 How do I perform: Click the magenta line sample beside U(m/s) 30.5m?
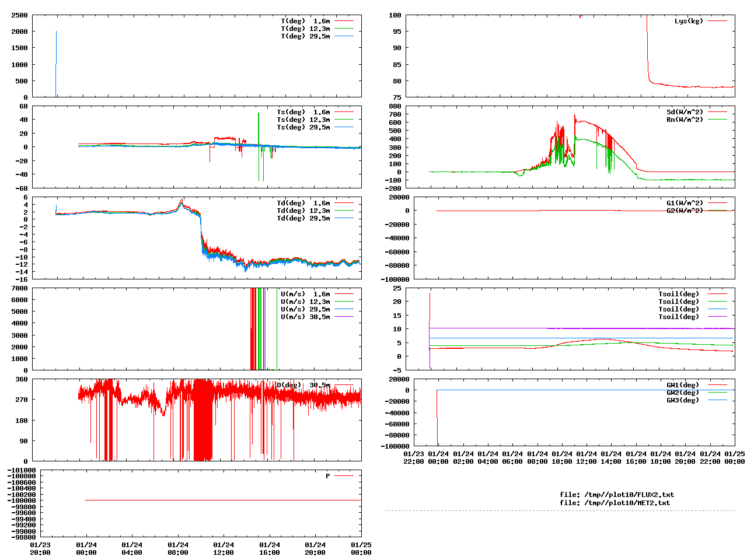(344, 317)
